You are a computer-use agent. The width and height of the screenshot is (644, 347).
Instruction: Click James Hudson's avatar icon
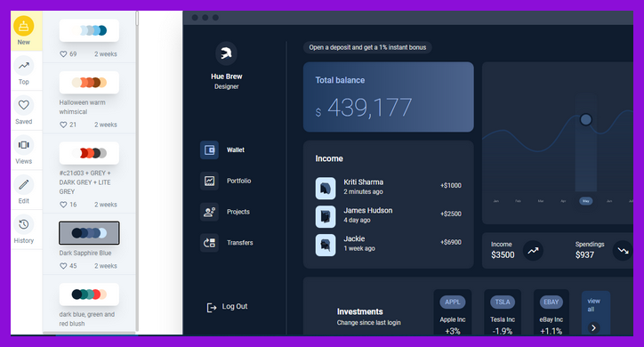326,216
